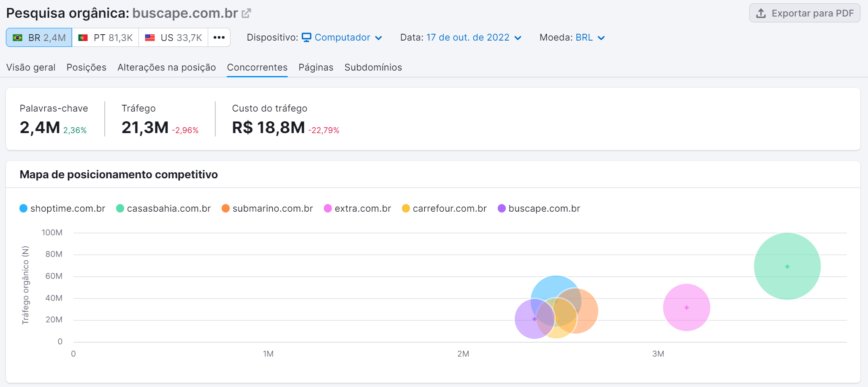Click the blue shoptime.com.br legend dot

tap(24, 208)
